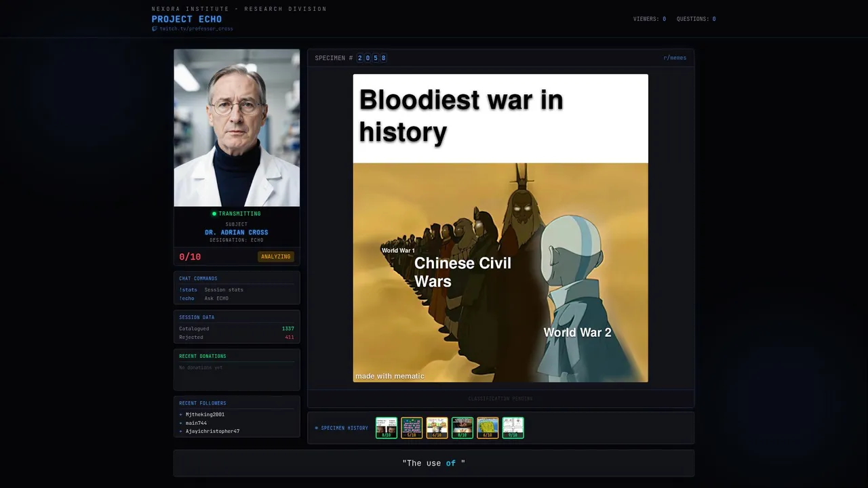The image size is (868, 488).
Task: Click the DR. ADRIAN CROSS name label
Action: click(x=237, y=232)
